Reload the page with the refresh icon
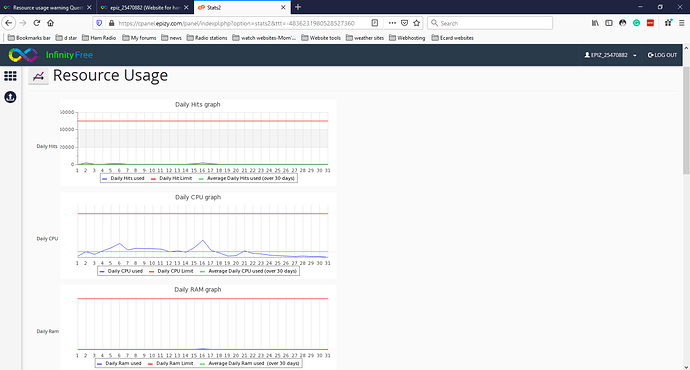The height and width of the screenshot is (370, 690). 37,23
